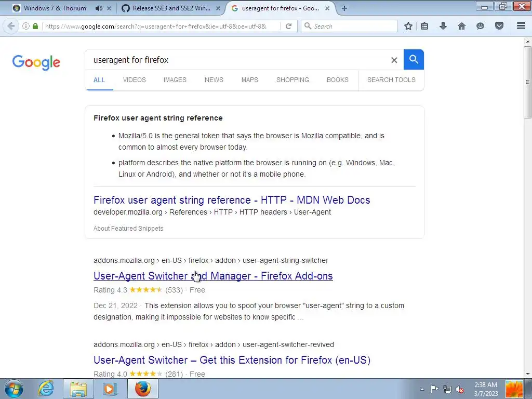
Task: Click scrollbar up arrow
Action: pos(527,42)
